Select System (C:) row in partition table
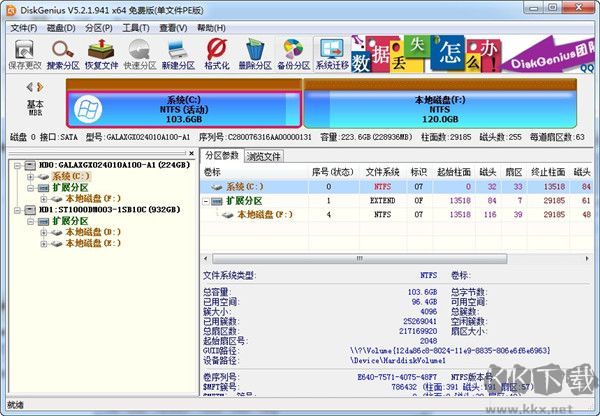The height and width of the screenshot is (416, 600). coord(396,187)
